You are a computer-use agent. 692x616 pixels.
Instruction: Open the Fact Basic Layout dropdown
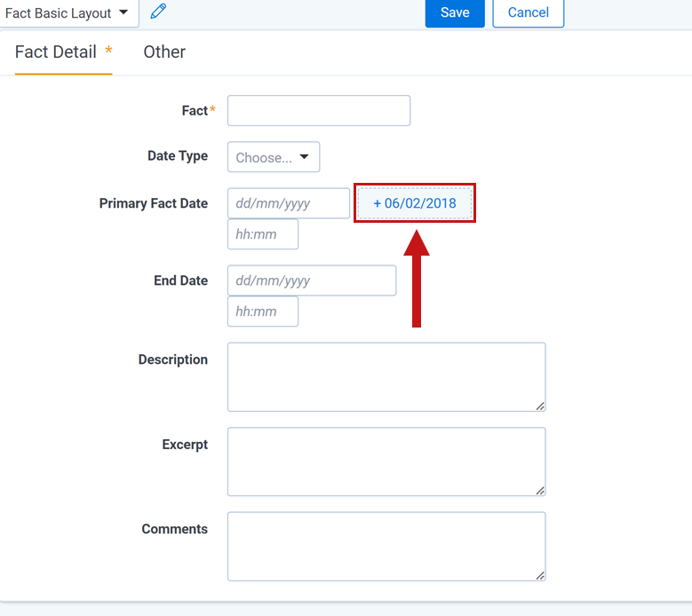68,13
